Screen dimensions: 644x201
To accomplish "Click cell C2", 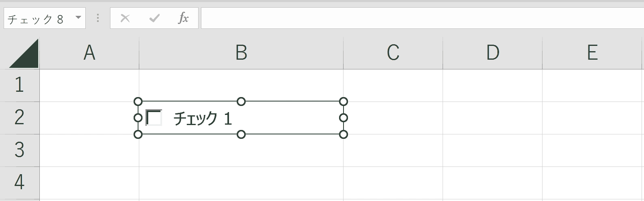I will [x=393, y=118].
